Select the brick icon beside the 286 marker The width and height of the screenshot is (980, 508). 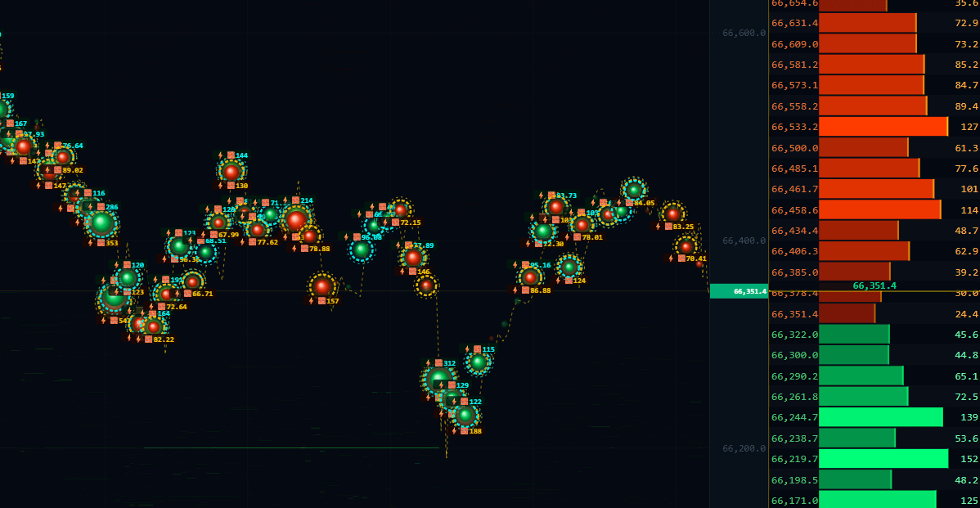pos(101,206)
